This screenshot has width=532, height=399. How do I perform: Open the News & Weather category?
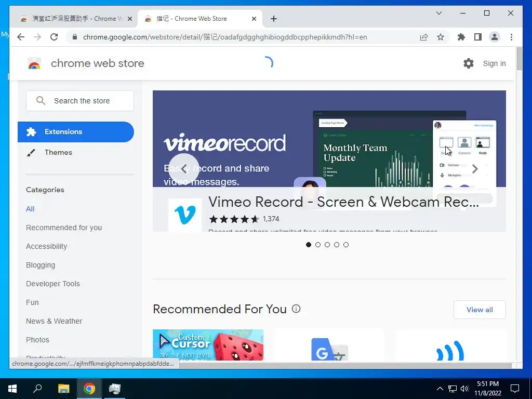click(54, 321)
